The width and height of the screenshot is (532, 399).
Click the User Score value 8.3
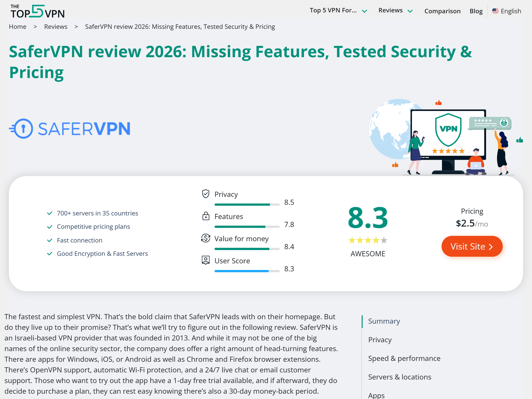[x=289, y=269]
